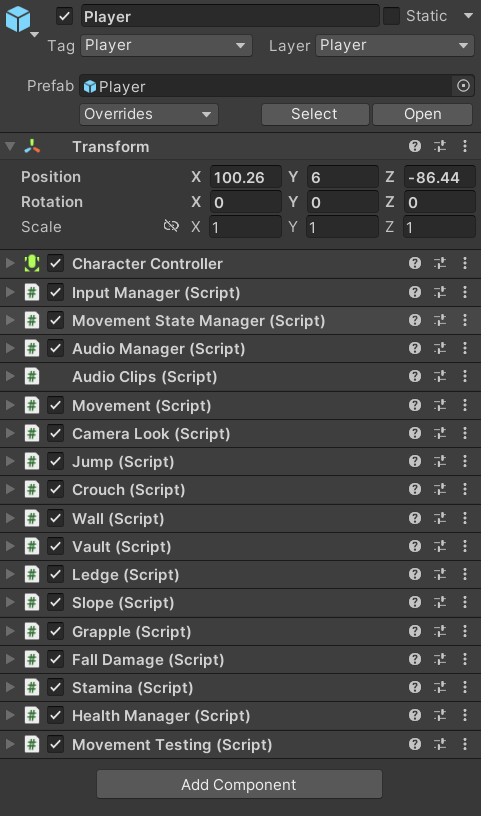481x816 pixels.
Task: Click the prefab Select button
Action: [315, 114]
